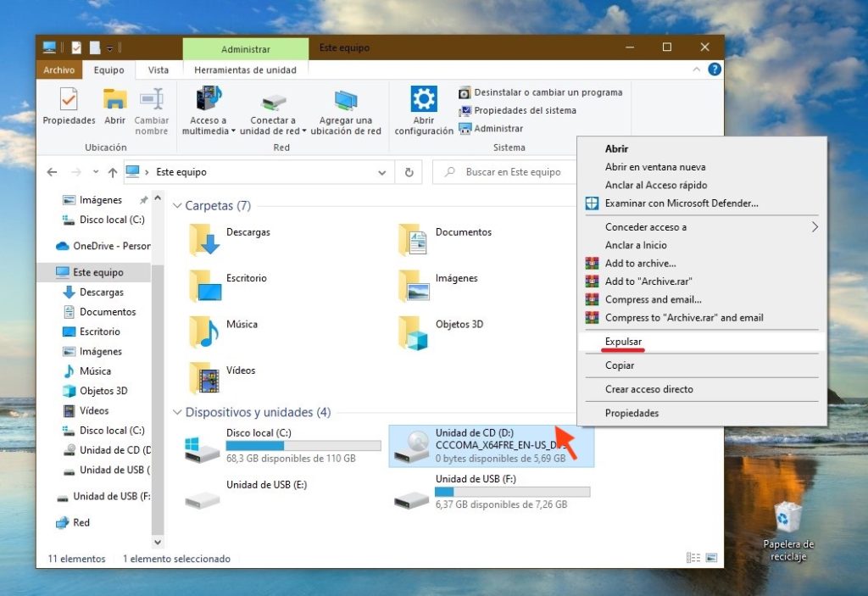Select the Conectar a unidad de red icon
Image resolution: width=868 pixels, height=596 pixels.
pyautogui.click(x=273, y=100)
